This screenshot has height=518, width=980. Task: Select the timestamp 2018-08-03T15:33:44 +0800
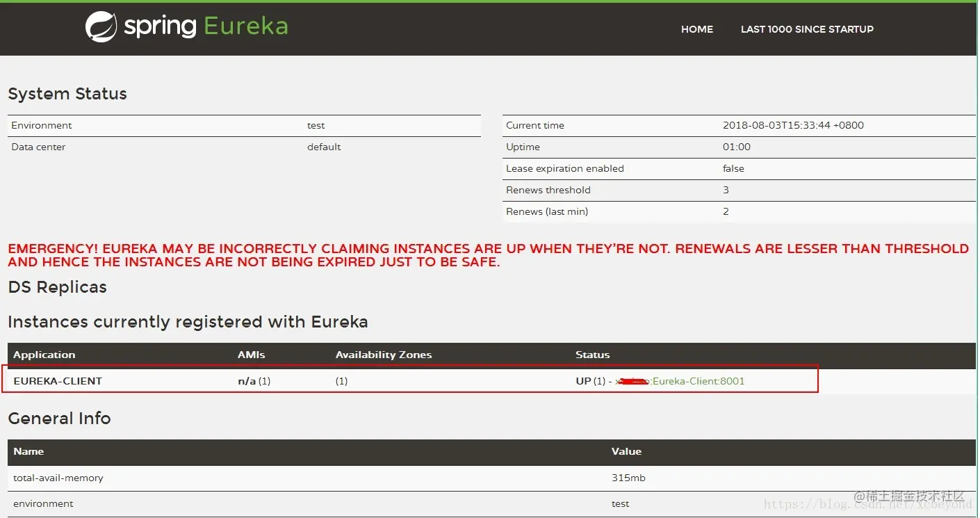[x=793, y=126]
